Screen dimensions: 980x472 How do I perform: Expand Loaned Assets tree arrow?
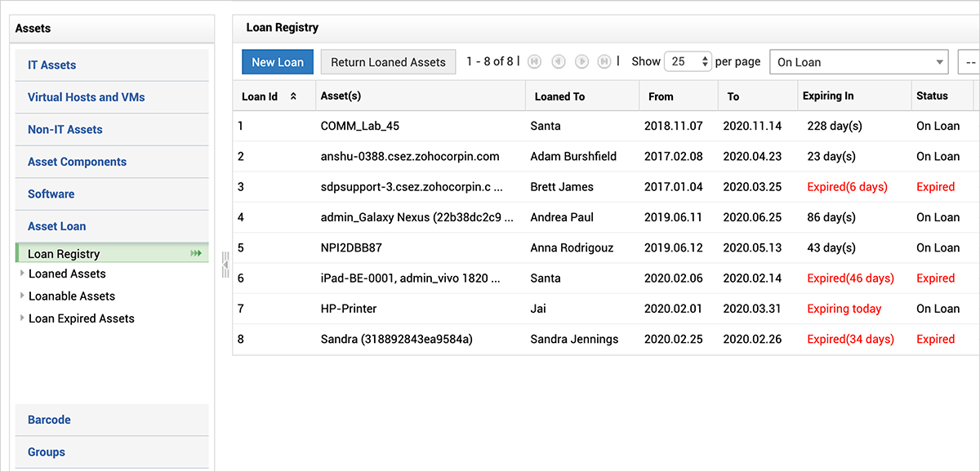[x=22, y=274]
